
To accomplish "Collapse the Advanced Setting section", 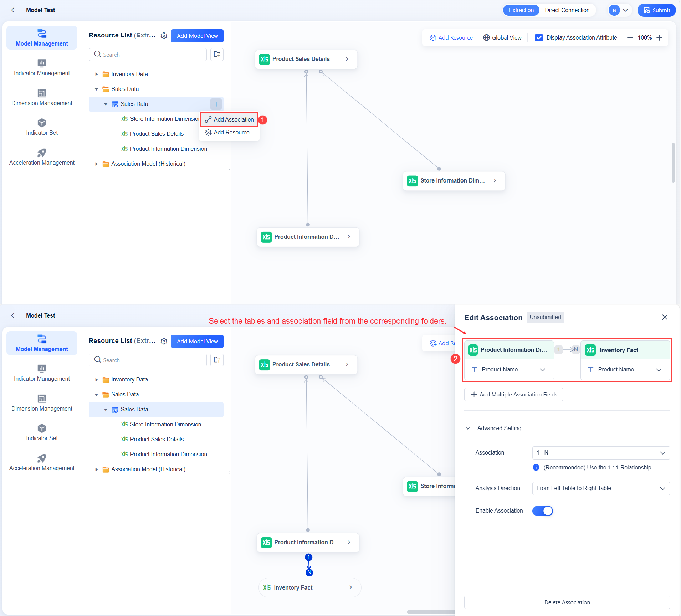I will pyautogui.click(x=468, y=428).
